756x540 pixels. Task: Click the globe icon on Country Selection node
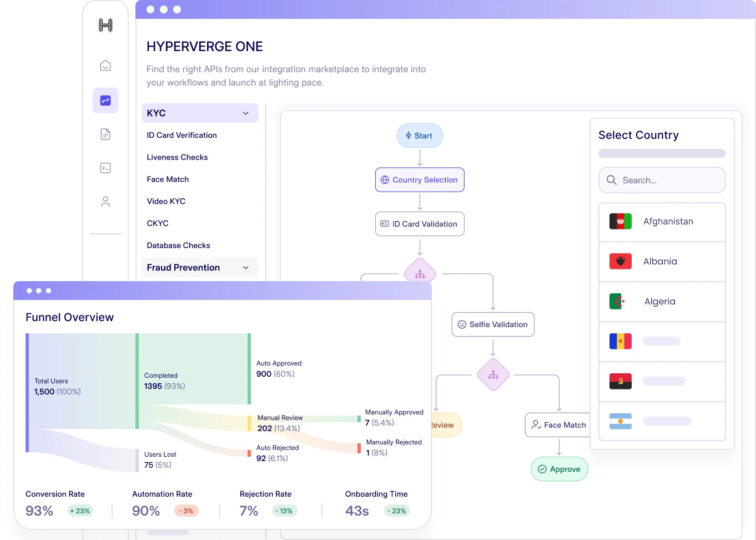tap(385, 179)
